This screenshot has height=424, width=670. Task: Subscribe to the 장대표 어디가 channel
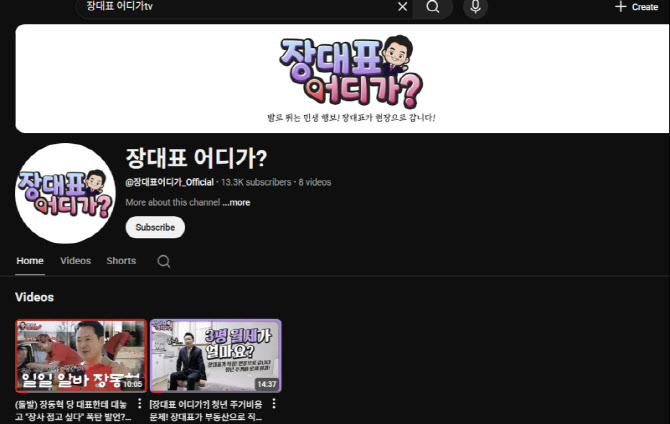click(x=155, y=227)
